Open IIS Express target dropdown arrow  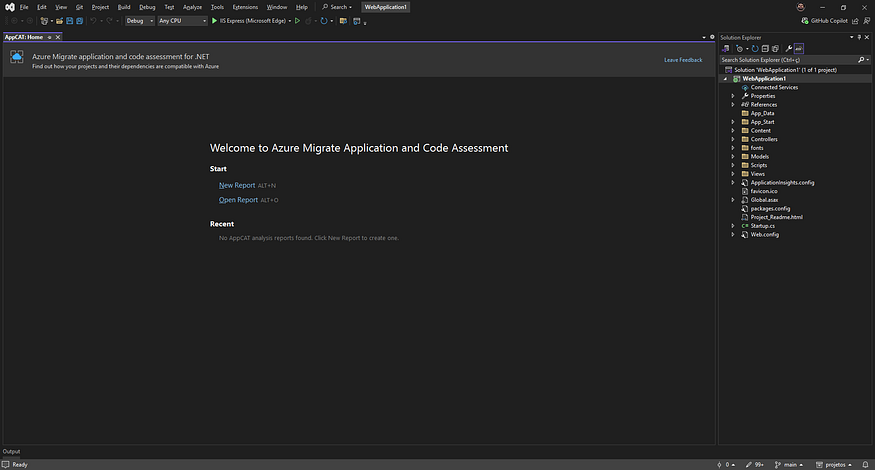point(290,21)
